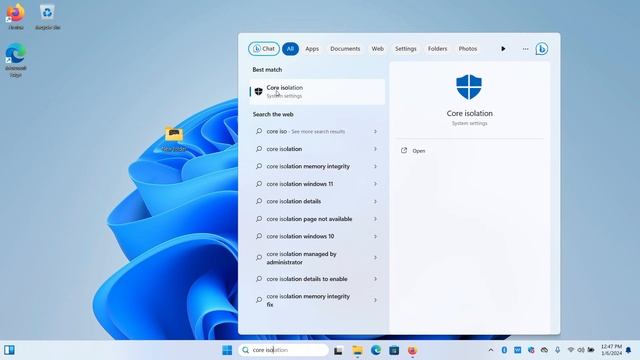Click the Open icon in the preview pane
640x360 pixels.
(404, 151)
